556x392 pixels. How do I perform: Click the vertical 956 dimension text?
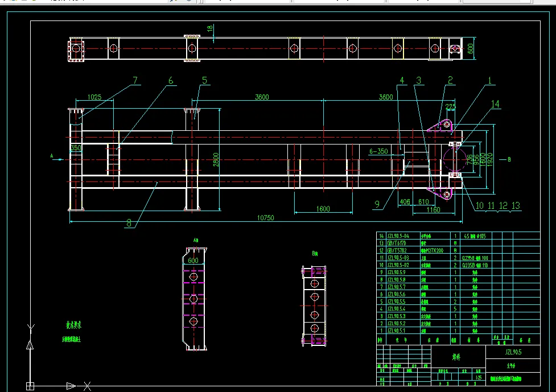[476, 159]
